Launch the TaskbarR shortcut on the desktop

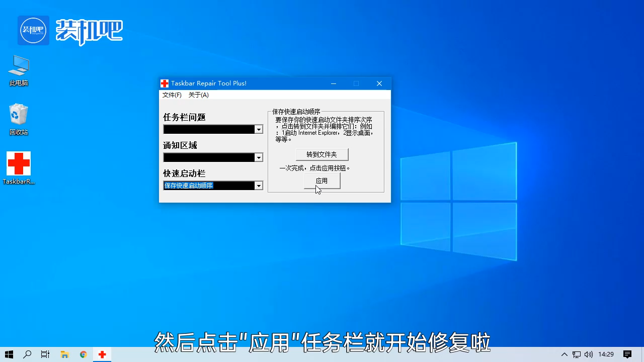tap(18, 166)
